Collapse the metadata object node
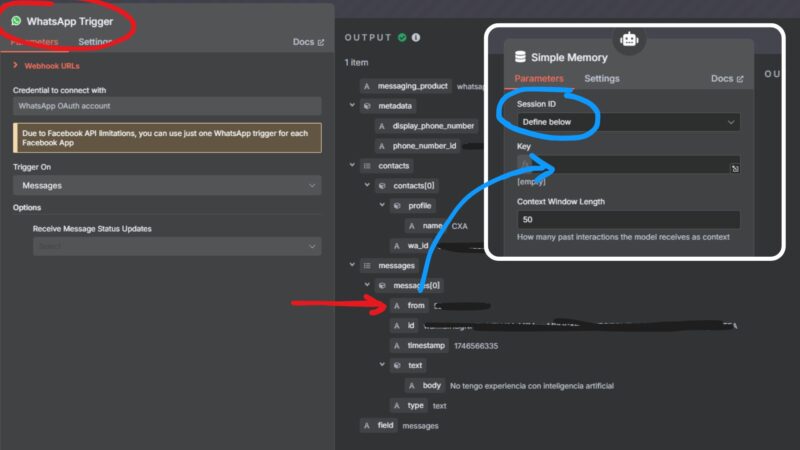 (352, 105)
